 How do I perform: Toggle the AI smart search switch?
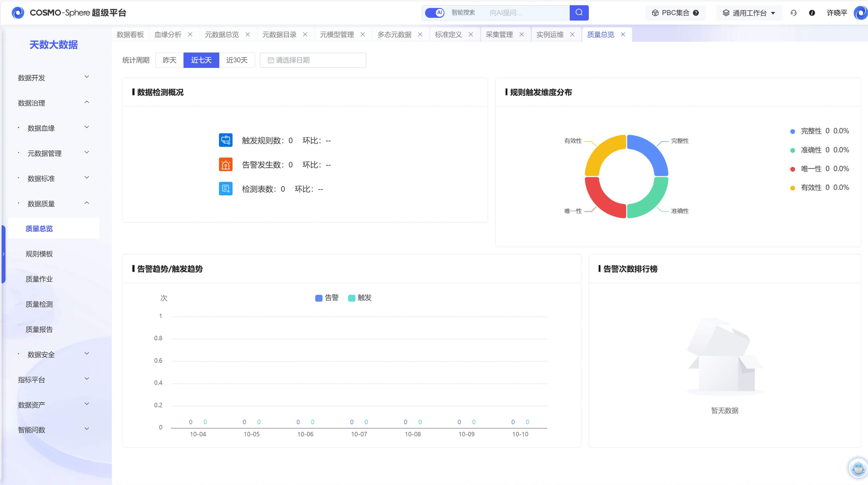tap(435, 13)
